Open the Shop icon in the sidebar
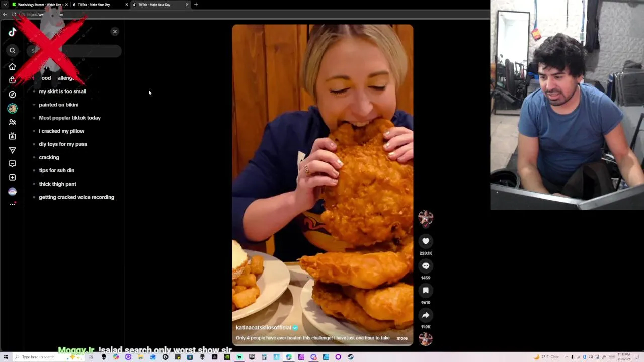Screen dimensions: 644x362 12,80
